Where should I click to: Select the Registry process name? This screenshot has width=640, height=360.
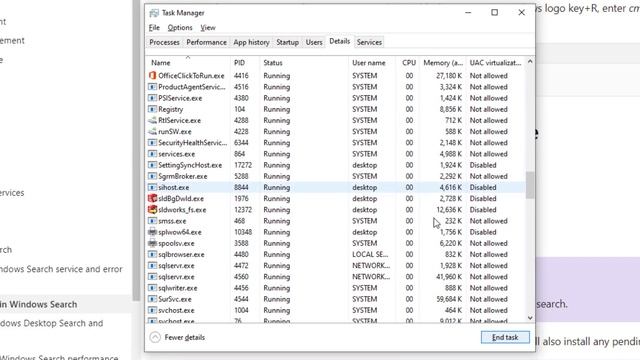coord(171,109)
